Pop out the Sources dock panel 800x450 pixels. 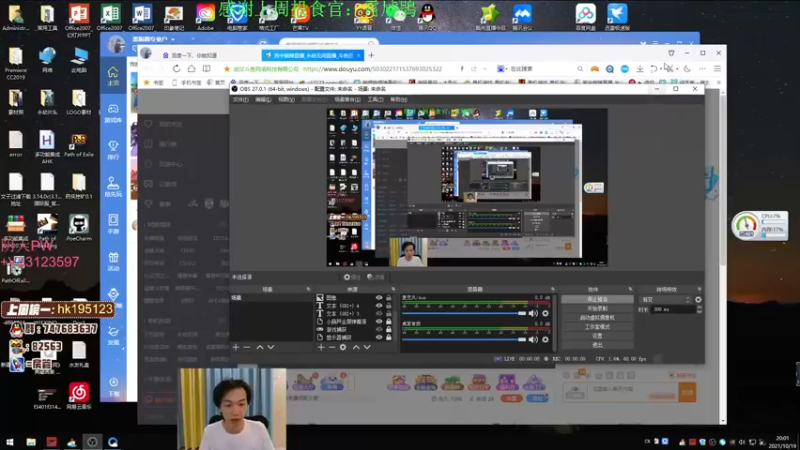tap(393, 289)
